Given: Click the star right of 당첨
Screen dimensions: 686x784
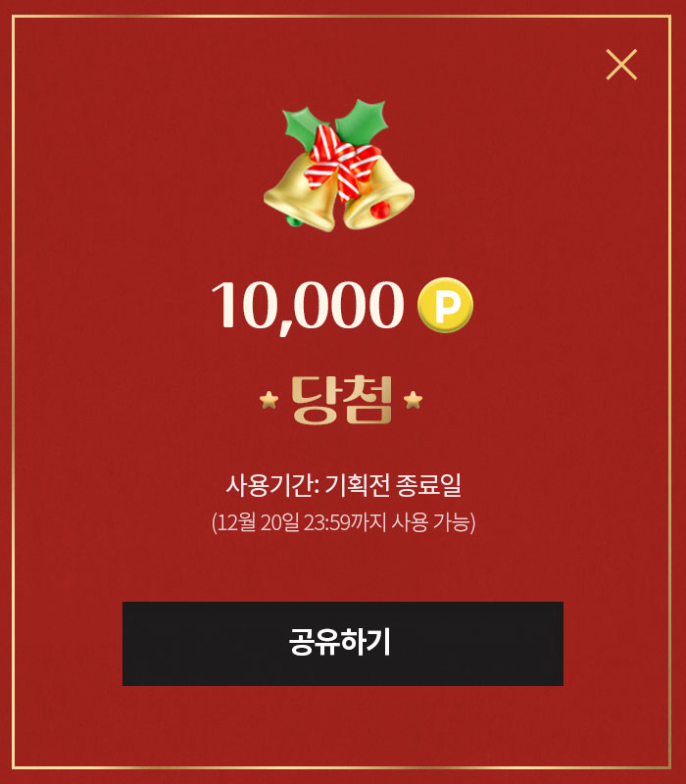Looking at the screenshot, I should pos(413,400).
